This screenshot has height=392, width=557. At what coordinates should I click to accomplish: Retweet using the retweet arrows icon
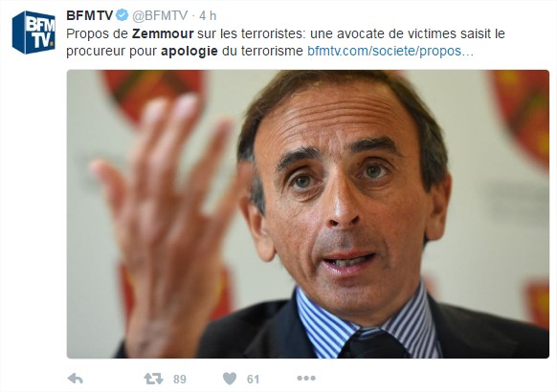pos(153,379)
